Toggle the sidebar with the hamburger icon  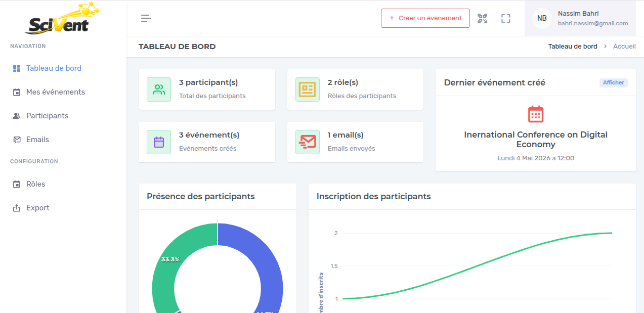[146, 18]
